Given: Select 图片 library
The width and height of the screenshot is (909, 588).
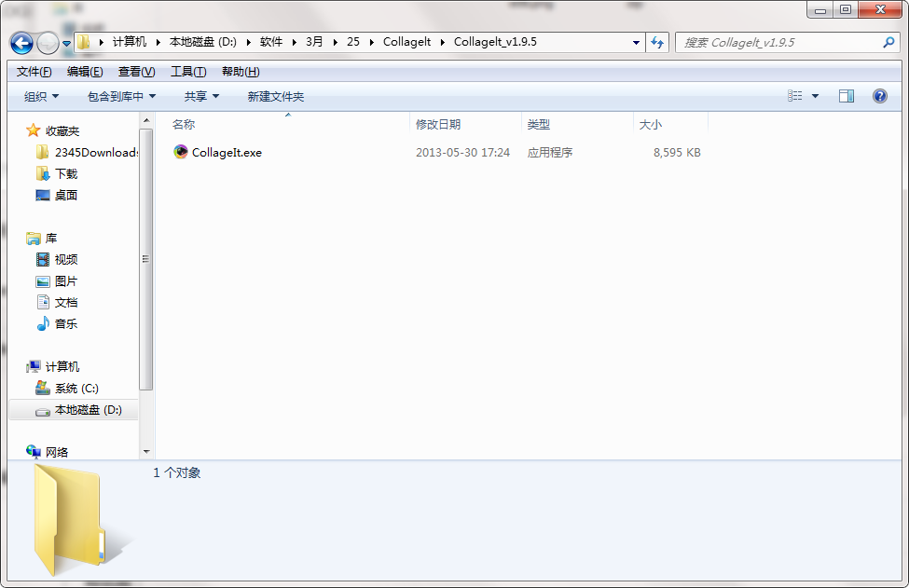Looking at the screenshot, I should point(66,281).
